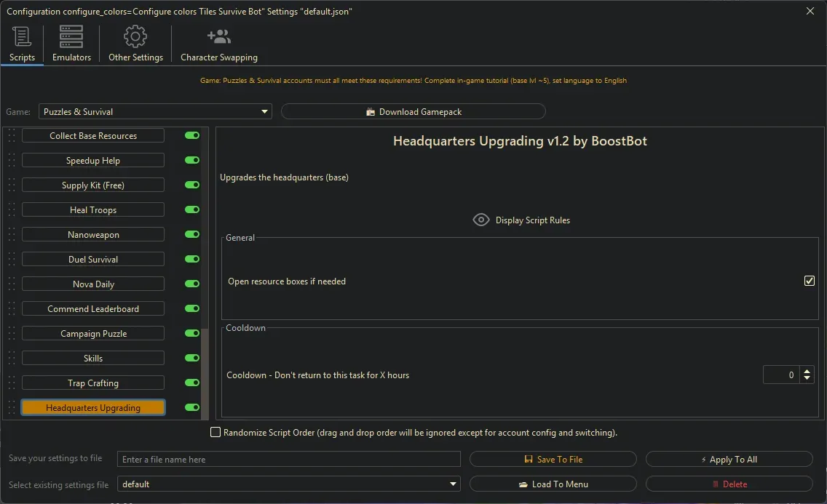Uncheck Open resource boxes if needed
827x504 pixels.
(x=809, y=281)
